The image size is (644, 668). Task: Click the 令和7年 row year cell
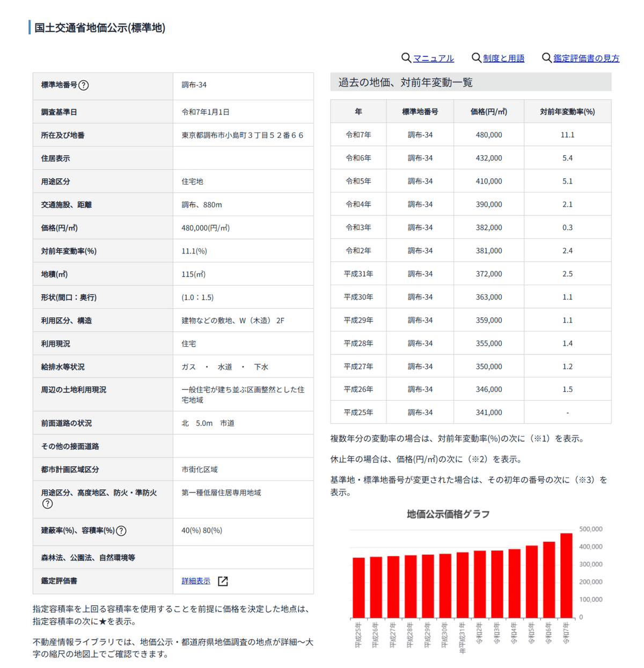(358, 135)
